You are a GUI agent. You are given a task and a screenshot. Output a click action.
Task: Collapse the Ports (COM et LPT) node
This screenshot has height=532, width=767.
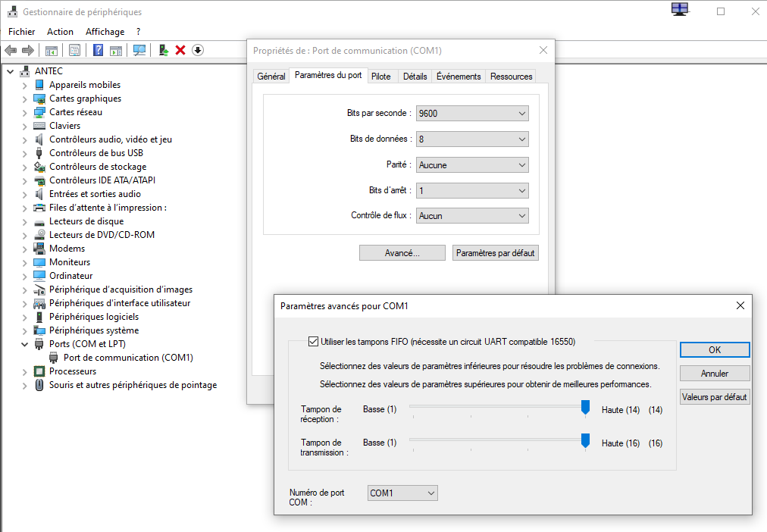[24, 344]
